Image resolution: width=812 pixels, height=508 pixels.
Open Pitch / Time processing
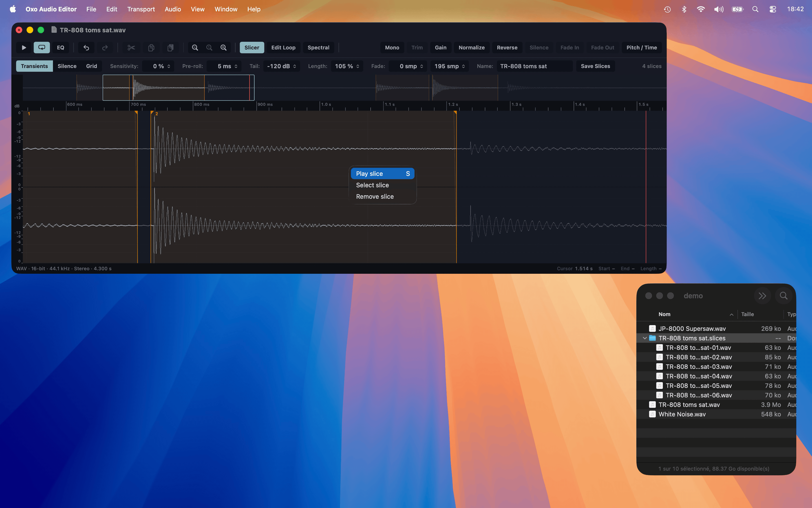click(641, 47)
